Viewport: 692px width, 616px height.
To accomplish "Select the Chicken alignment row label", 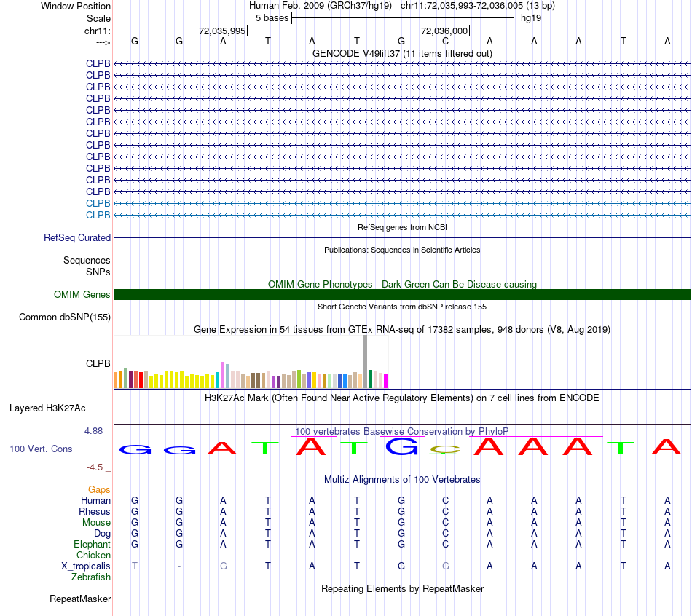I will point(93,555).
